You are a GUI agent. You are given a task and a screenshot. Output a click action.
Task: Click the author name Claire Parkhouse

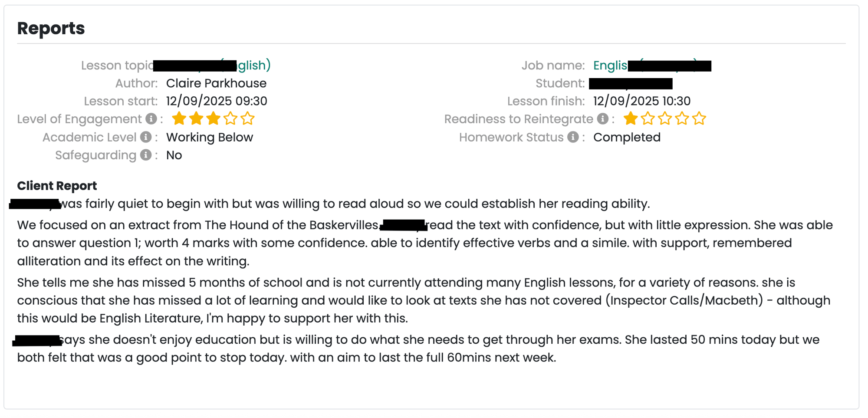point(216,83)
